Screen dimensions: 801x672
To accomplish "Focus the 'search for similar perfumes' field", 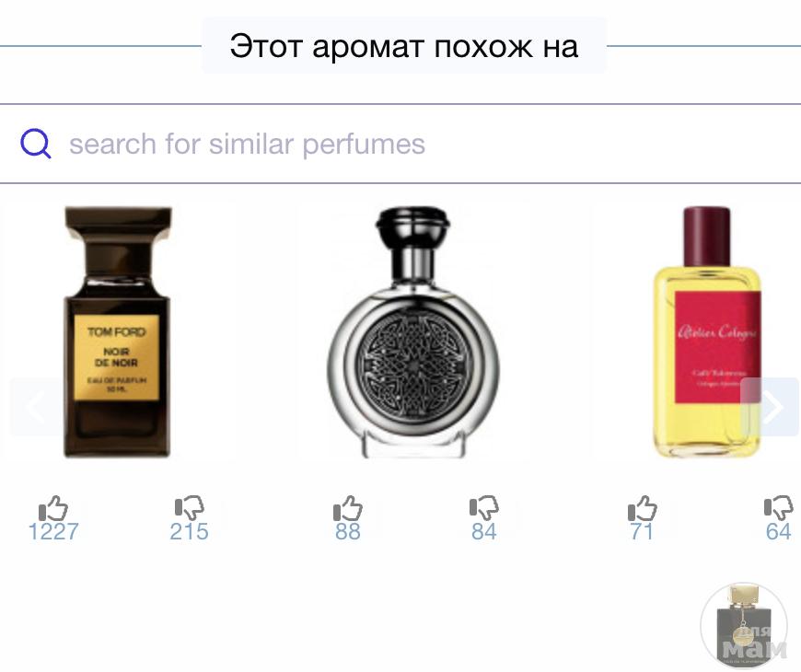I will coord(400,144).
